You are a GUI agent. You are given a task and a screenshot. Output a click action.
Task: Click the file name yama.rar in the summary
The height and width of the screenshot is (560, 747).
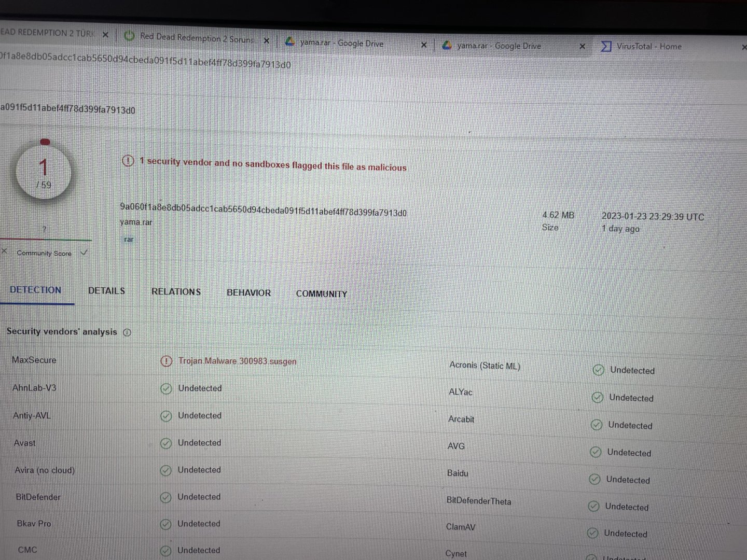pyautogui.click(x=136, y=222)
